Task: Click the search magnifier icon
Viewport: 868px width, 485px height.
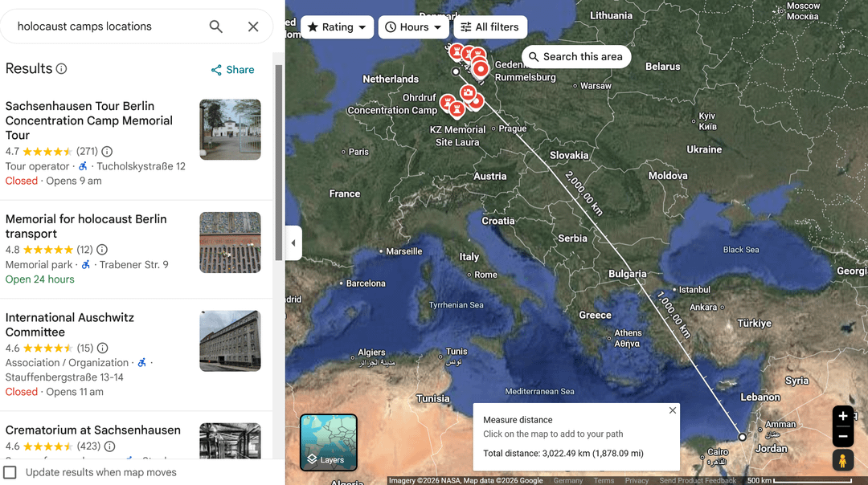Action: click(x=216, y=26)
